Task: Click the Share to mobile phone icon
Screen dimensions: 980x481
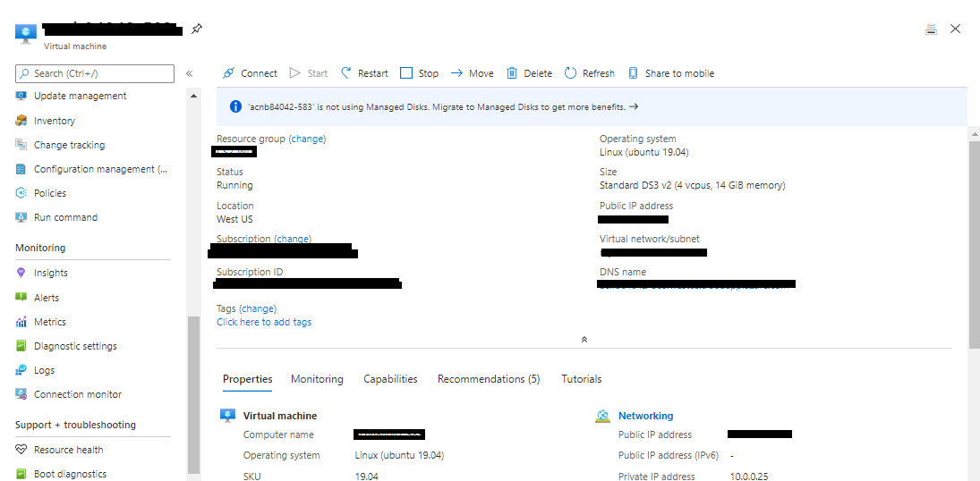Action: [633, 73]
